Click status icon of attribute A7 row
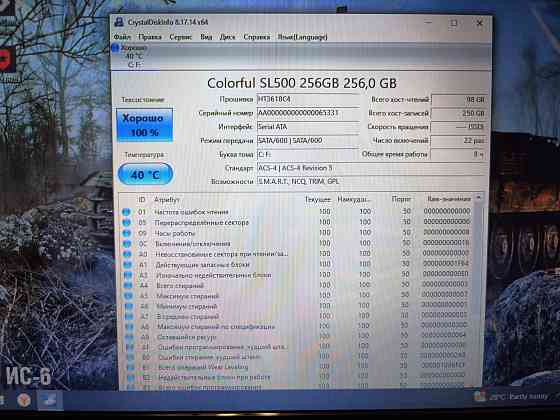The width and height of the screenshot is (560, 420). 129,317
